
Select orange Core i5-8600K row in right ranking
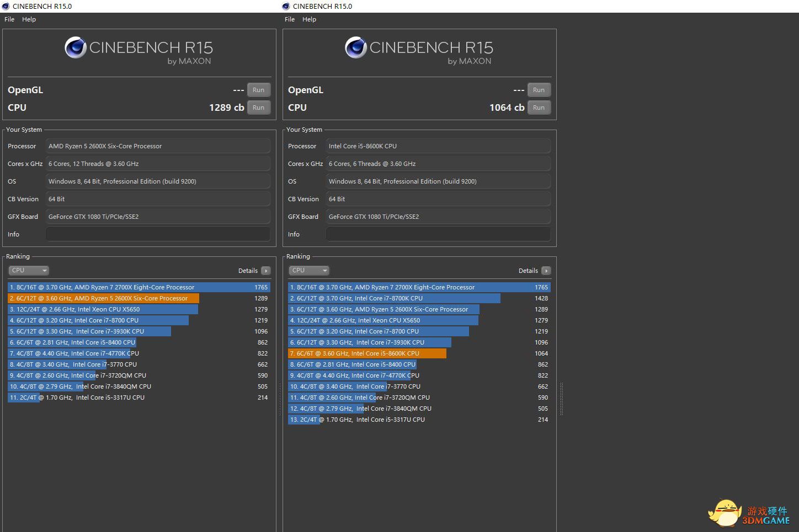click(x=419, y=353)
